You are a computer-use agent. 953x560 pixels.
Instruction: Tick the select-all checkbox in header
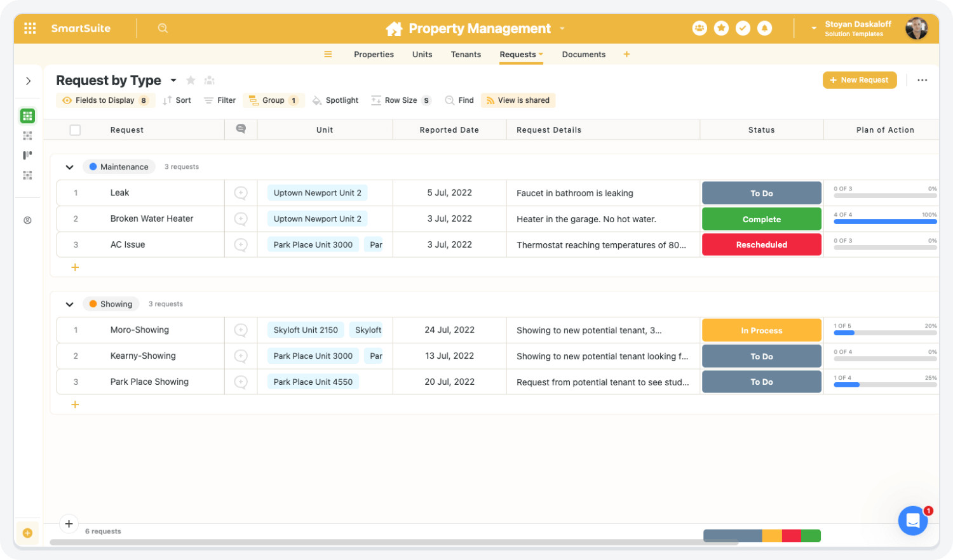pos(75,130)
